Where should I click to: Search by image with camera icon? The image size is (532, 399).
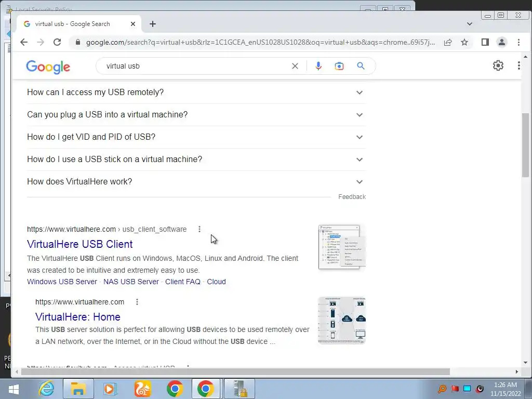coord(339,66)
